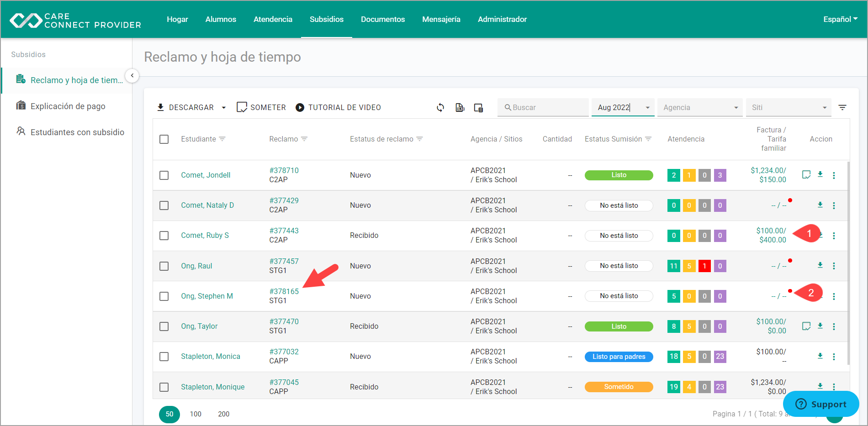Open the Support chat button
This screenshot has width=868, height=426.
pyautogui.click(x=821, y=404)
